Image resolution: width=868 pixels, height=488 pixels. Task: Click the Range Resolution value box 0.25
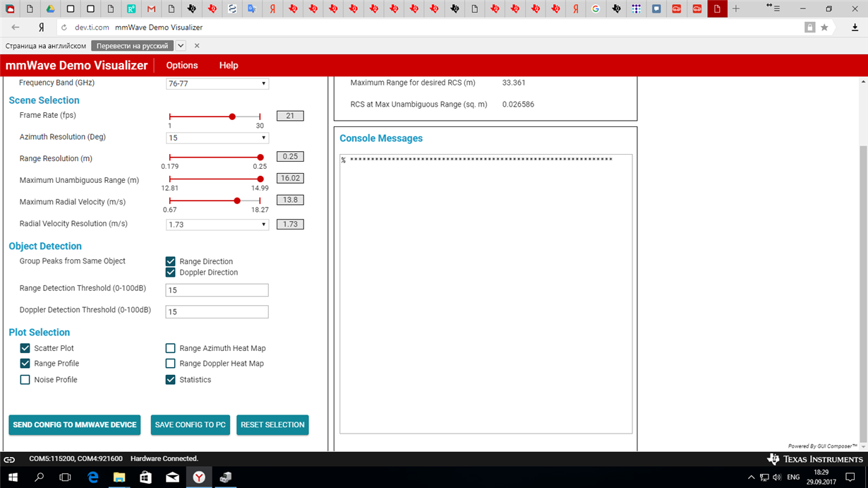point(290,157)
